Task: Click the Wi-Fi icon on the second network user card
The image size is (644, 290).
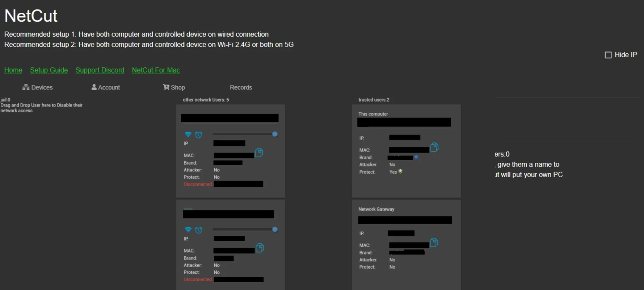Action: coord(188,230)
